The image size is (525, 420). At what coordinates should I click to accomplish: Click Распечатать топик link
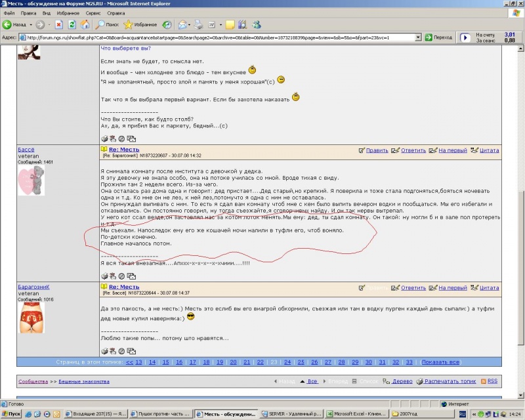click(450, 381)
